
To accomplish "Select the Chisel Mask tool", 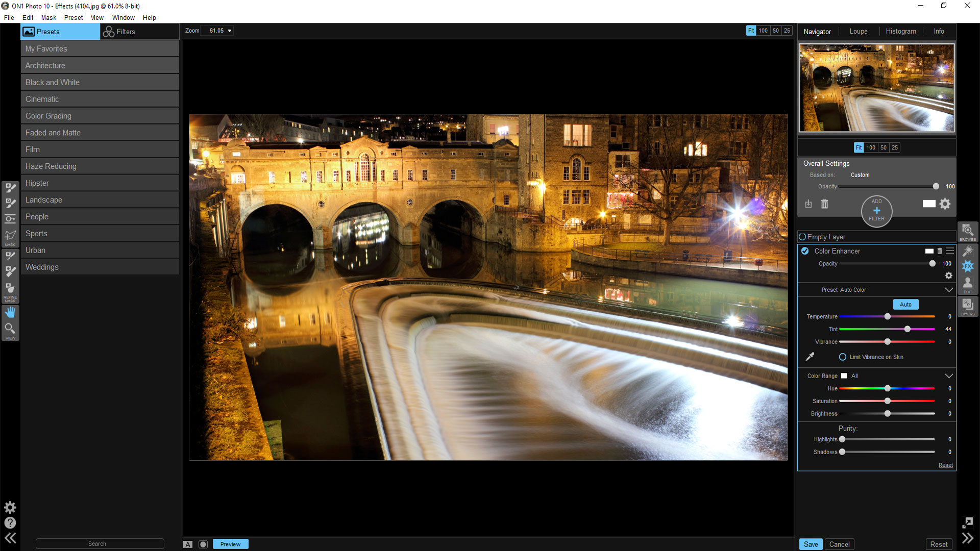I will pyautogui.click(x=10, y=271).
